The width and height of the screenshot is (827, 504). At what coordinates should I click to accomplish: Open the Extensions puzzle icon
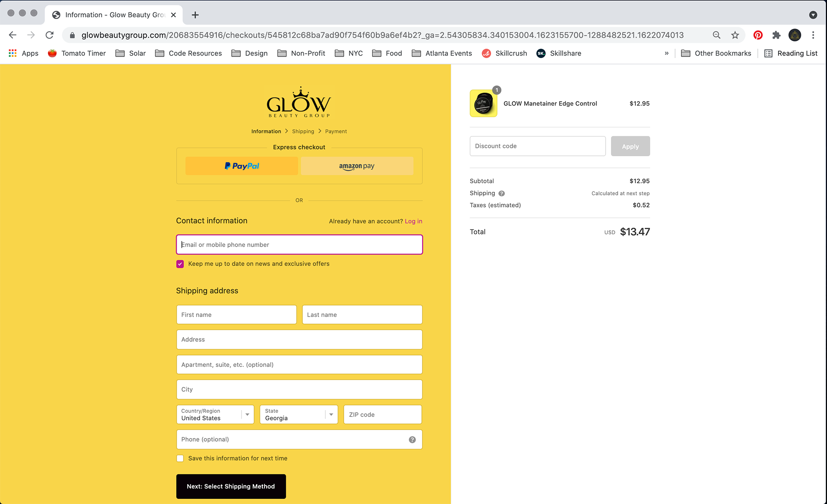tap(776, 35)
